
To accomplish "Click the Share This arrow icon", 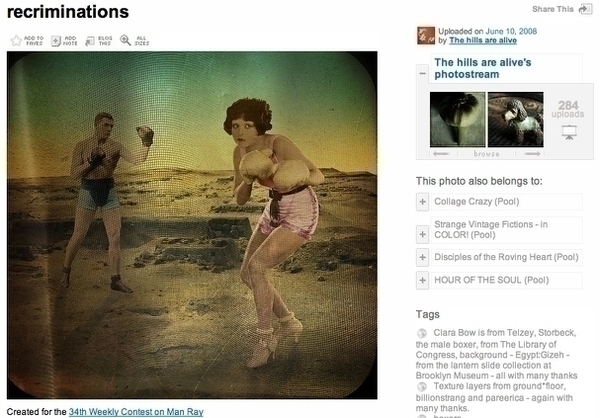I will point(585,9).
